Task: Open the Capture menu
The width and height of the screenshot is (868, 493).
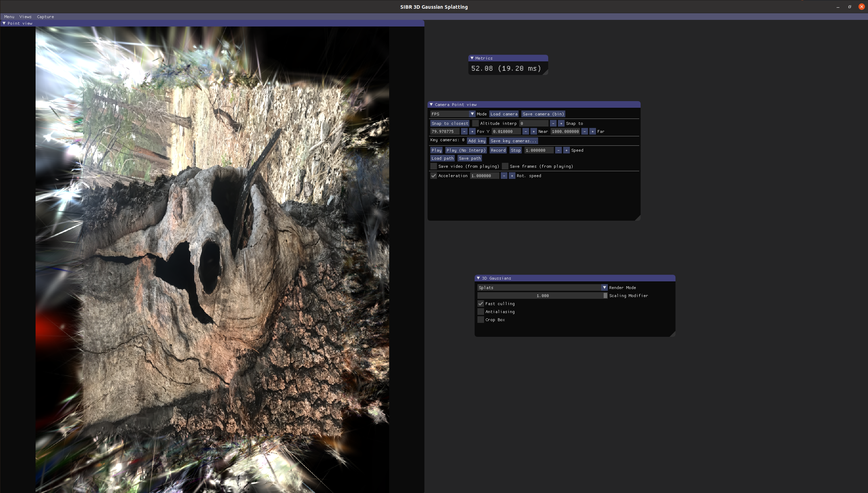Action: [45, 17]
